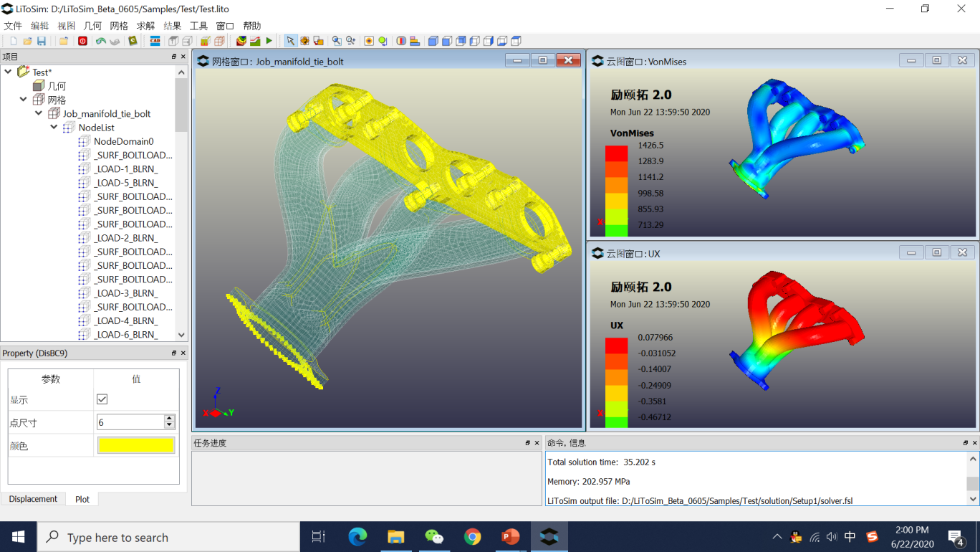Click the green Undo arrow icon
This screenshot has width=980, height=552.
pos(101,41)
